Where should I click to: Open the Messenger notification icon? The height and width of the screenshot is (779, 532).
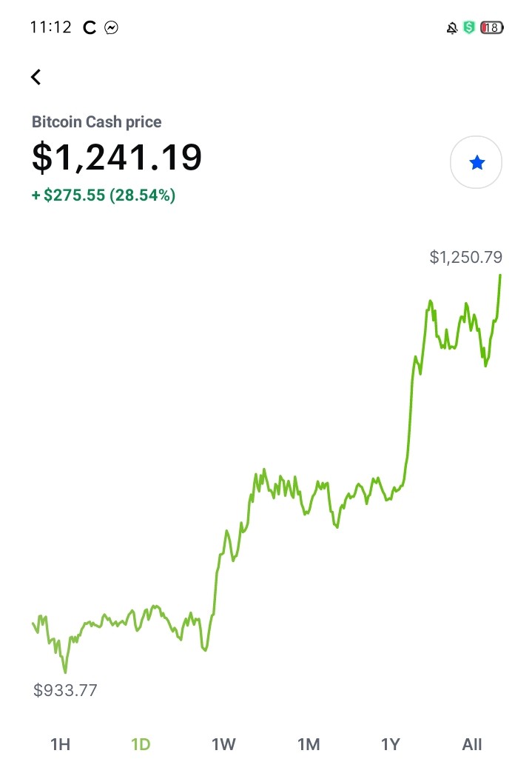111,27
